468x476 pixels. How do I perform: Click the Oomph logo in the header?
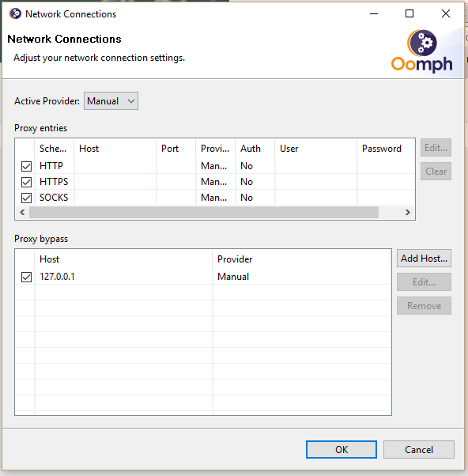[422, 51]
